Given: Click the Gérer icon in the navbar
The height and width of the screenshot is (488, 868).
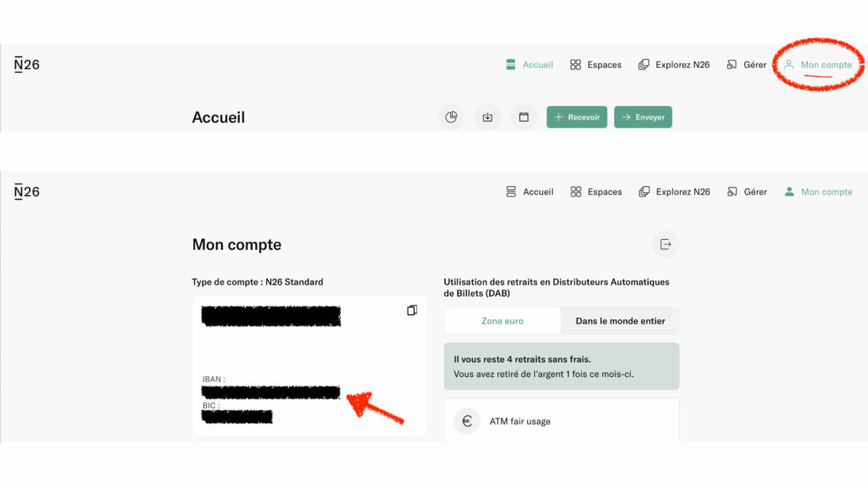Looking at the screenshot, I should [731, 64].
